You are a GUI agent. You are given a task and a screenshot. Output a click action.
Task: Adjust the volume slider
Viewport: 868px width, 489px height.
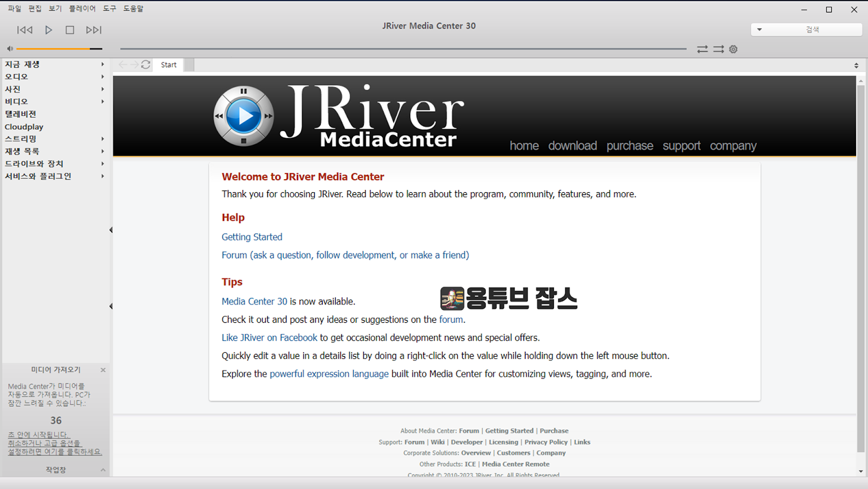[59, 49]
